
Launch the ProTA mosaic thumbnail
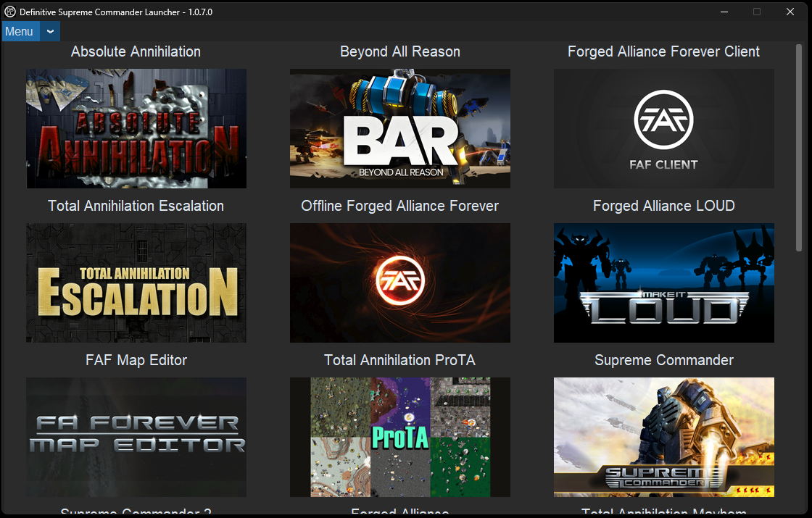[x=399, y=437]
